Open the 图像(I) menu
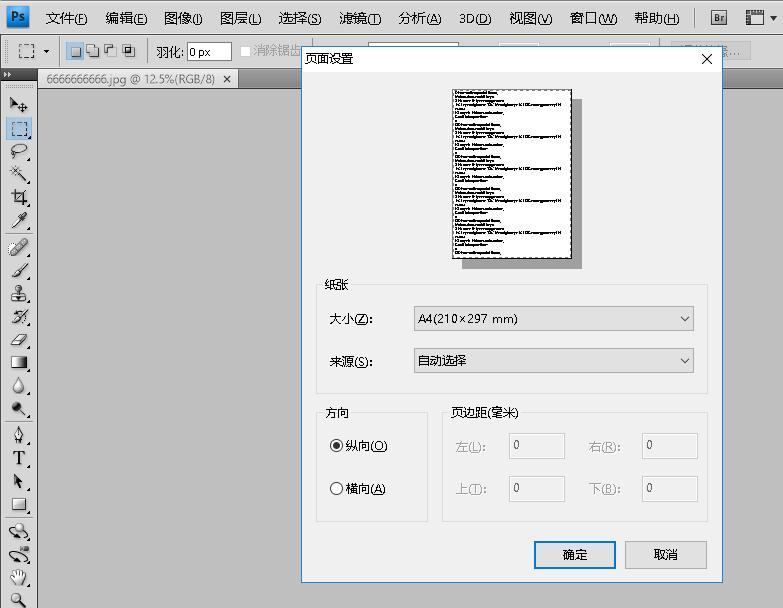Image resolution: width=783 pixels, height=608 pixels. (x=183, y=18)
